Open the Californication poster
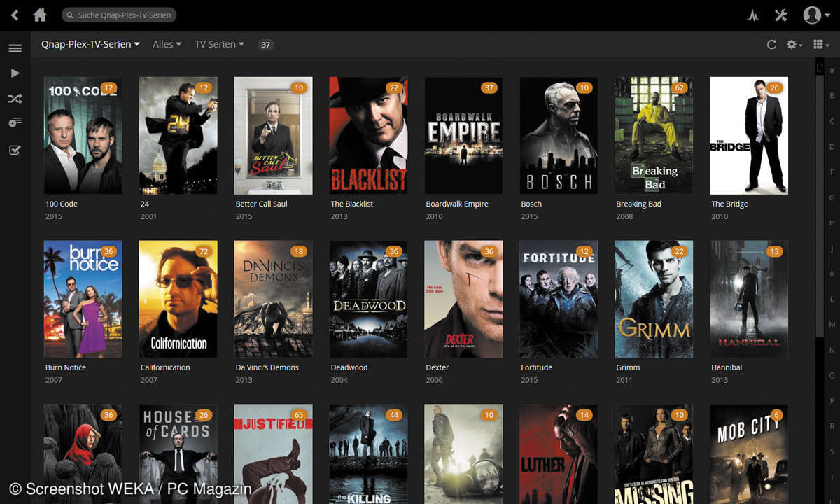 (178, 299)
